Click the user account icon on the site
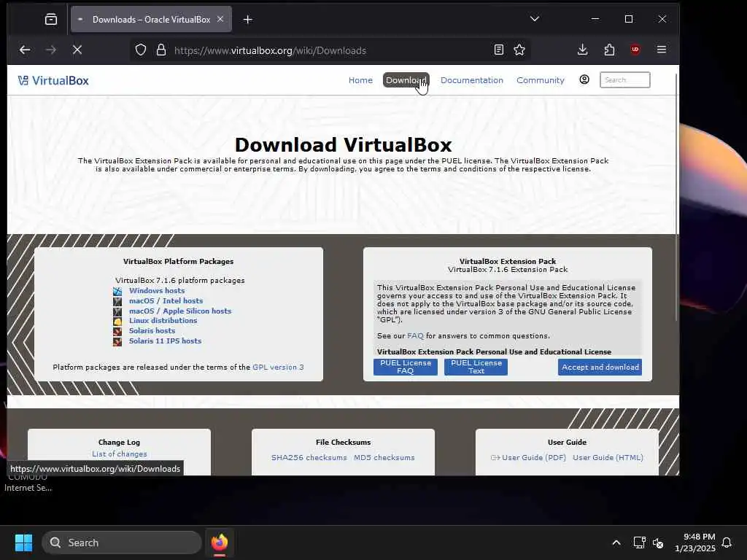The height and width of the screenshot is (560, 747). (x=584, y=80)
